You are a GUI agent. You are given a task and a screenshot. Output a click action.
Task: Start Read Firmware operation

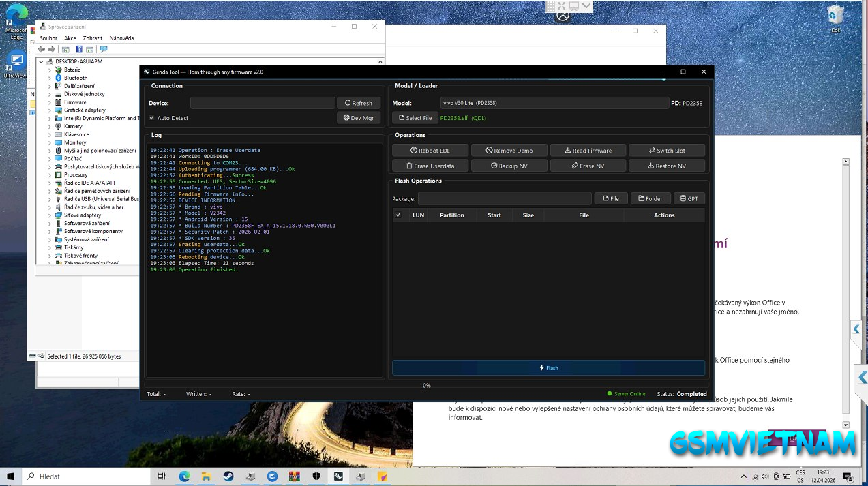point(588,151)
